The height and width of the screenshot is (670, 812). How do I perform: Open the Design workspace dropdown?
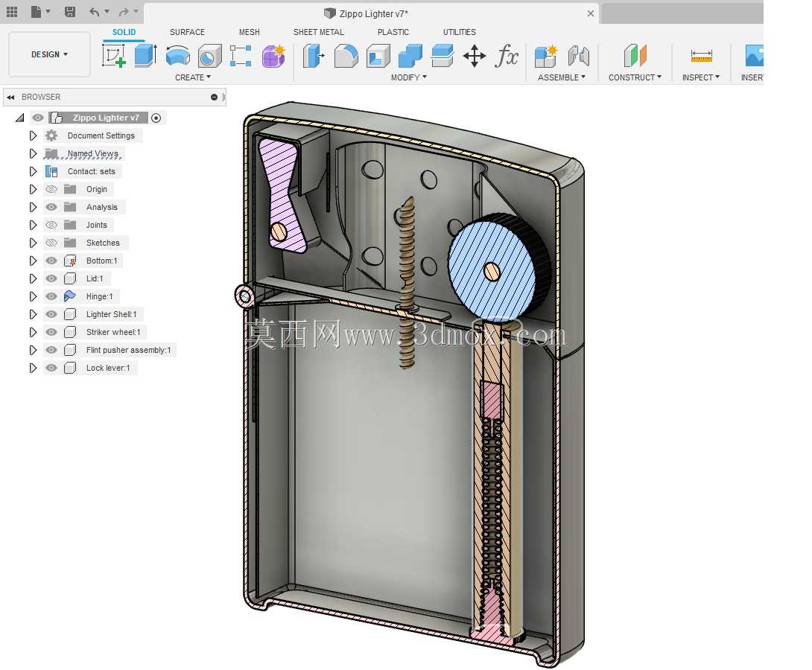pos(49,54)
